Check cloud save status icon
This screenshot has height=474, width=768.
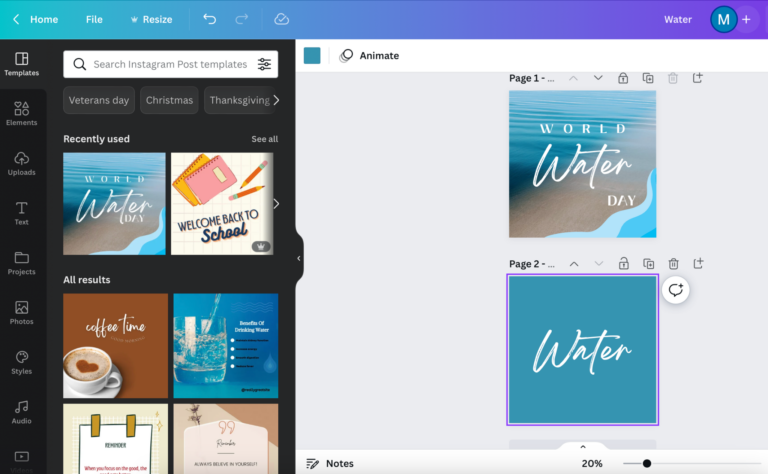(x=281, y=19)
